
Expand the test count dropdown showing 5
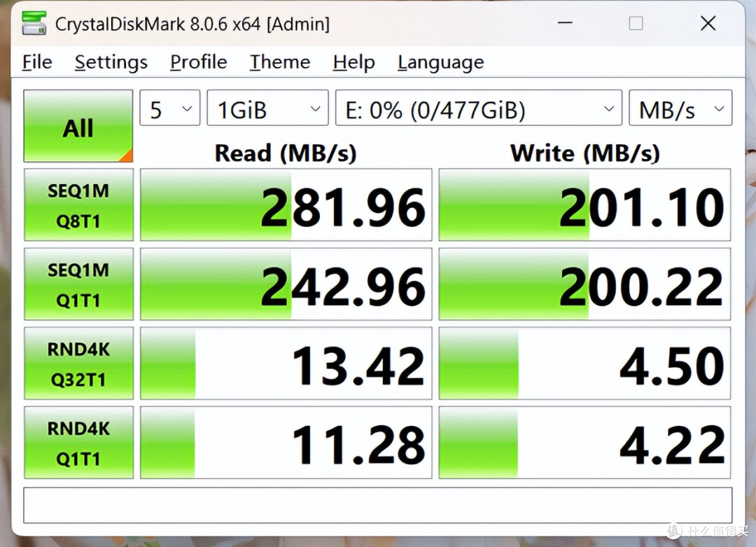tap(169, 108)
